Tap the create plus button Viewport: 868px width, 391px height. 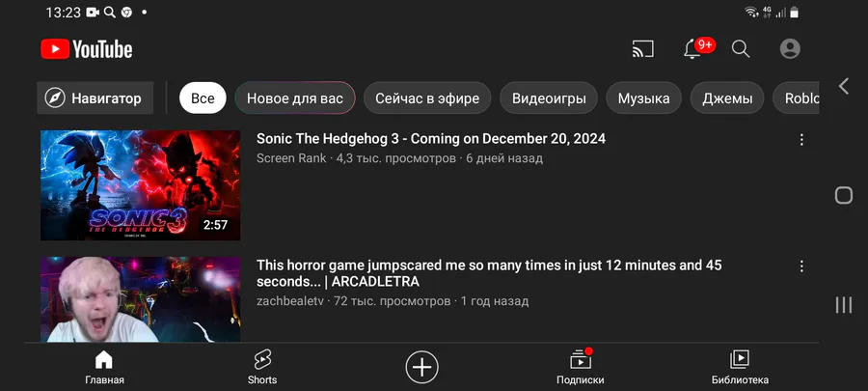pyautogui.click(x=421, y=367)
